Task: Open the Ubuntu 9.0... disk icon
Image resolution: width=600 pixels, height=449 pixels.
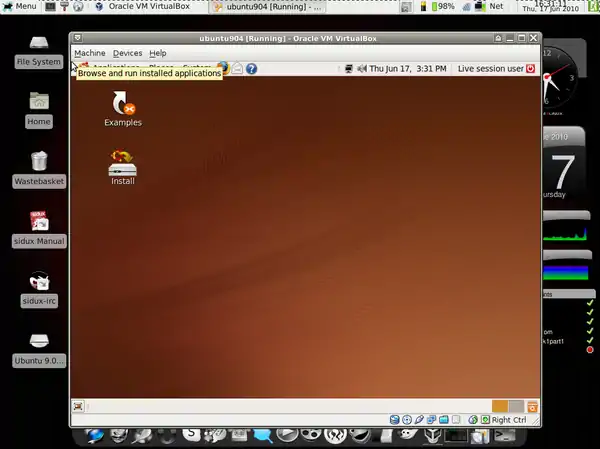Action: tap(38, 343)
